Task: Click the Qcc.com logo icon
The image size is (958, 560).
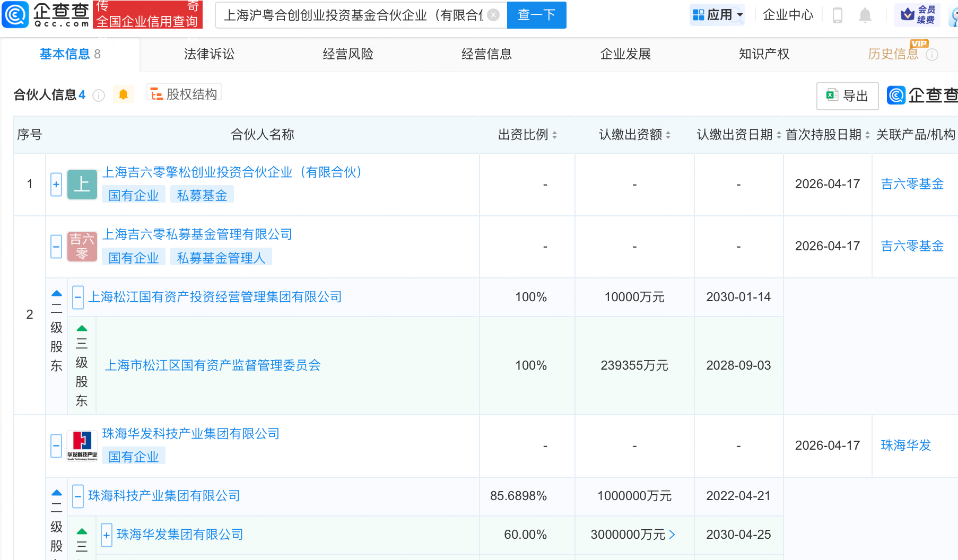Action: pyautogui.click(x=15, y=14)
